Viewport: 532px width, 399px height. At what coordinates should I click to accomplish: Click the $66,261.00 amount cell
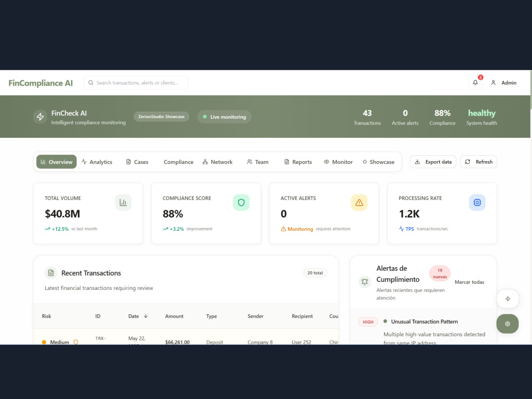click(x=178, y=342)
